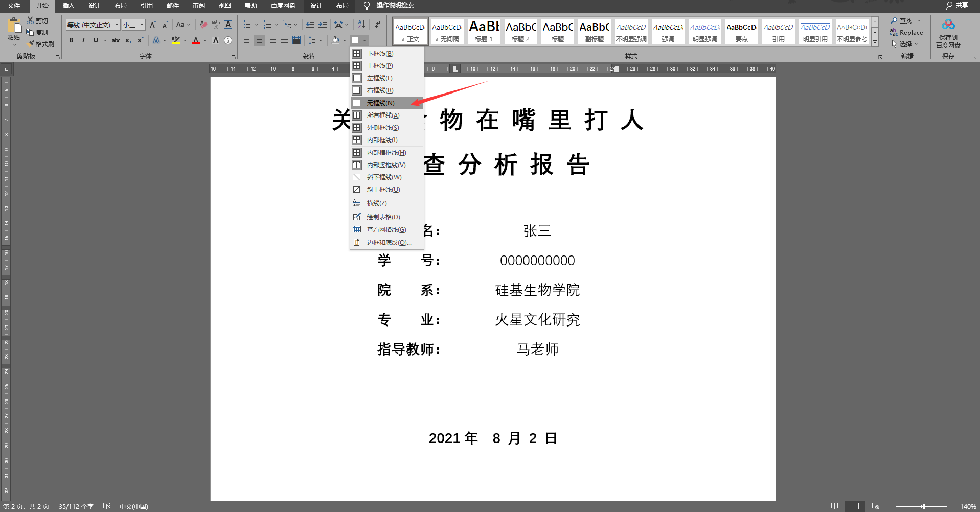Toggle Underline formatting
The height and width of the screenshot is (512, 980).
click(x=96, y=40)
